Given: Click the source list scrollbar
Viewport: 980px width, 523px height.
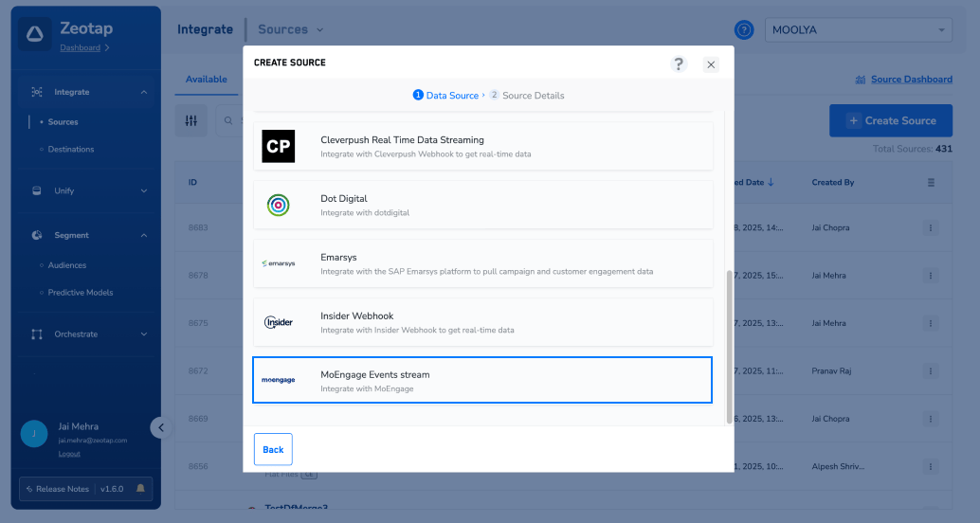Looking at the screenshot, I should (729, 348).
